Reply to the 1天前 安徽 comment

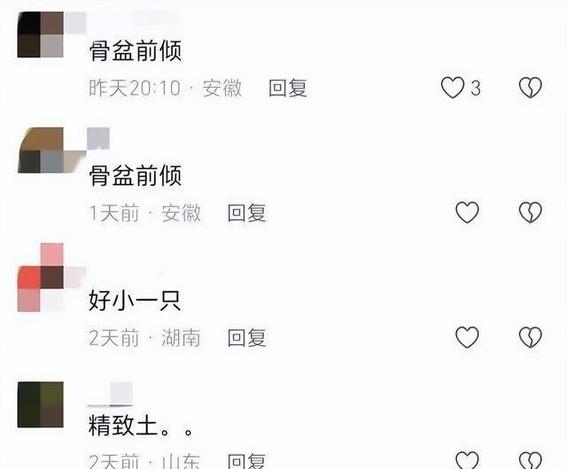247,213
